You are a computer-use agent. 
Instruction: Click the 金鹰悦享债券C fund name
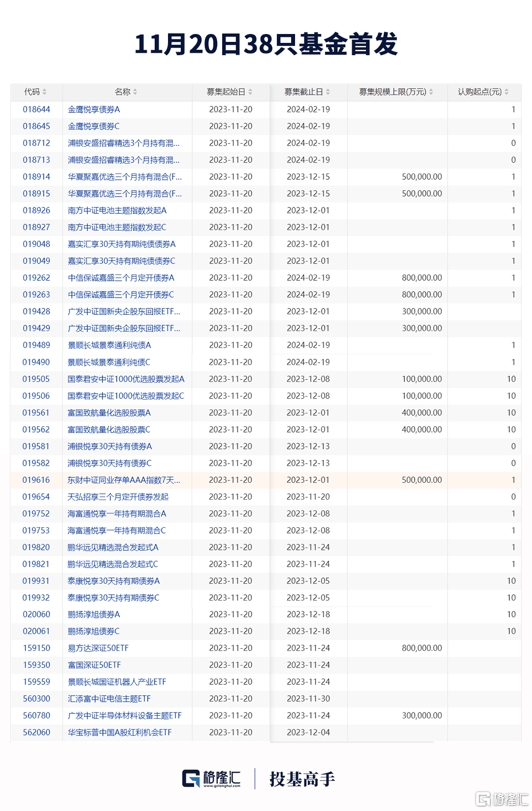coord(94,126)
